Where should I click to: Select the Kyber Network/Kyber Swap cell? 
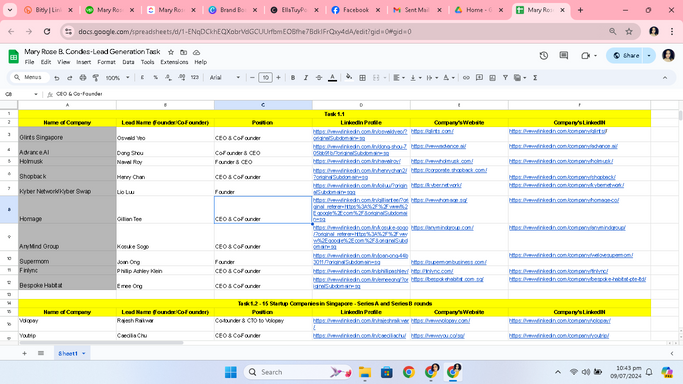[67, 189]
